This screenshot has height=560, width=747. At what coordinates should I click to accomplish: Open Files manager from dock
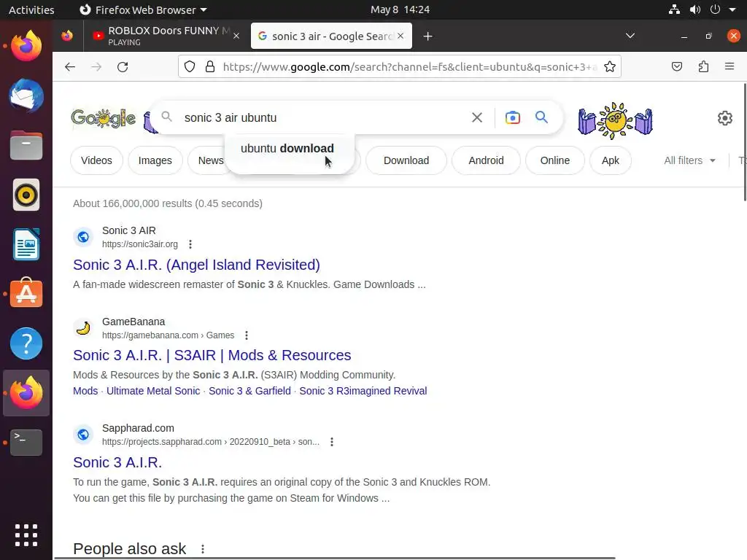(26, 145)
